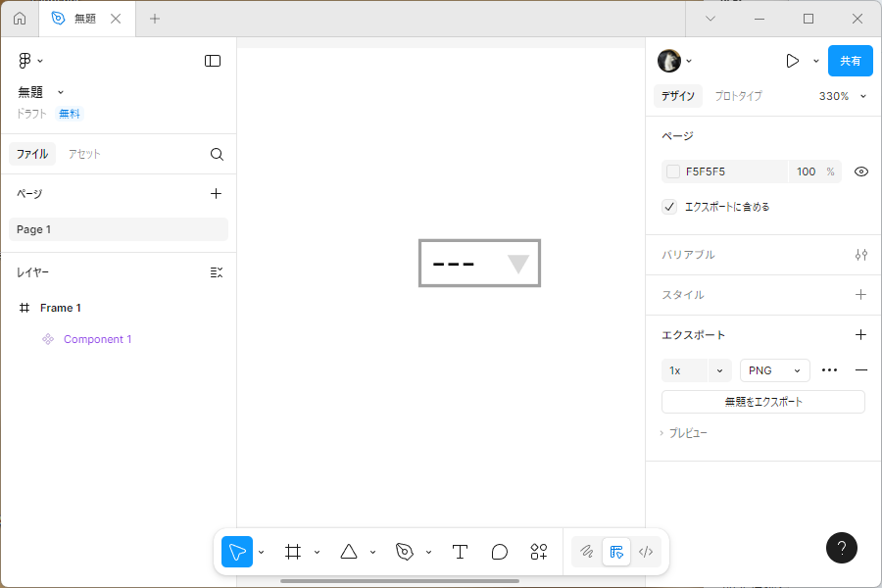Select the Text tool
Image resolution: width=882 pixels, height=588 pixels.
click(x=461, y=552)
